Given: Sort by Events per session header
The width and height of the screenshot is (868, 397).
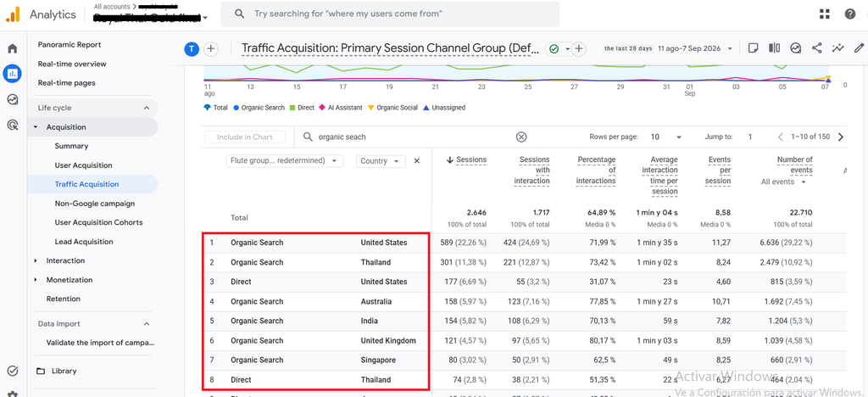Looking at the screenshot, I should click(x=719, y=170).
